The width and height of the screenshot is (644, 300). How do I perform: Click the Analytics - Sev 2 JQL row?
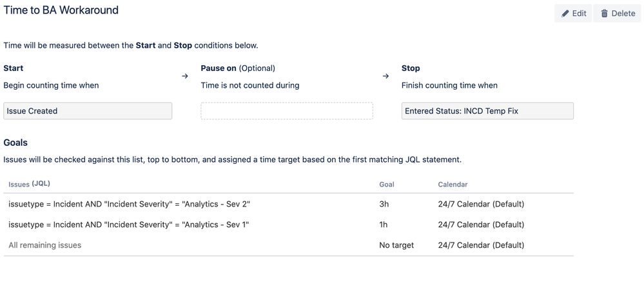coord(289,204)
